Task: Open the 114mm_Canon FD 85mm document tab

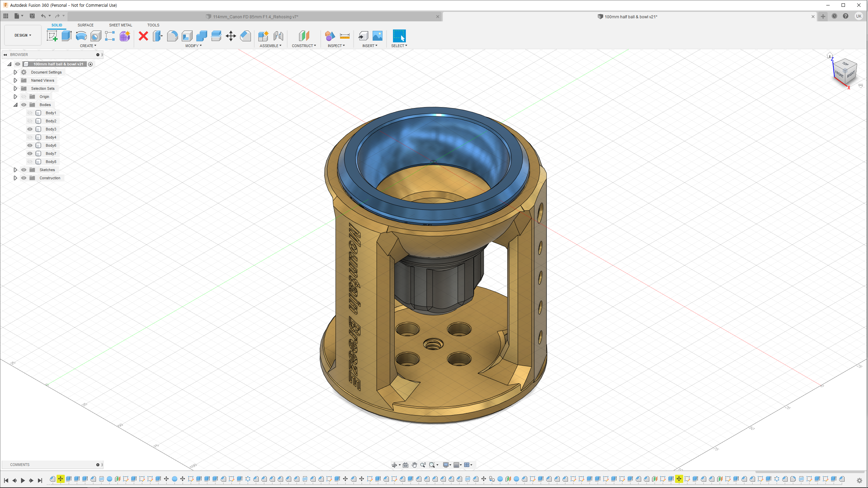Action: point(255,17)
